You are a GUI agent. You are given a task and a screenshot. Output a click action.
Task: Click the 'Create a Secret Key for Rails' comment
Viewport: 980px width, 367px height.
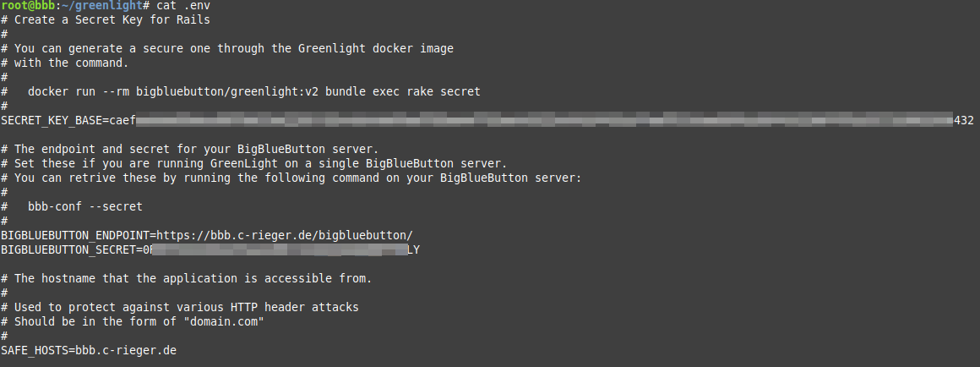(112, 20)
